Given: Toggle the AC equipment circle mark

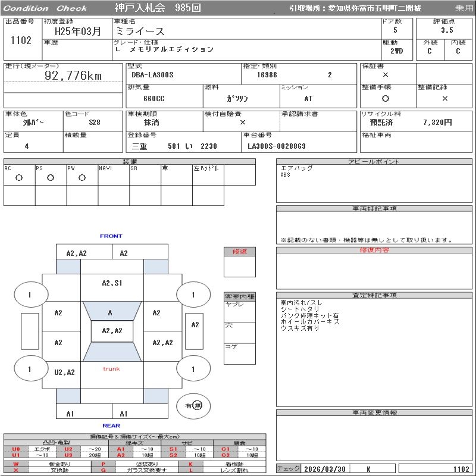Looking at the screenshot, I should pos(19,177).
